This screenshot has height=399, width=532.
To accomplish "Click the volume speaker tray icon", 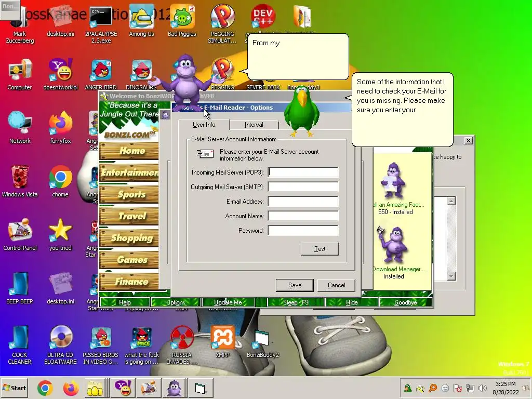I will coord(482,388).
